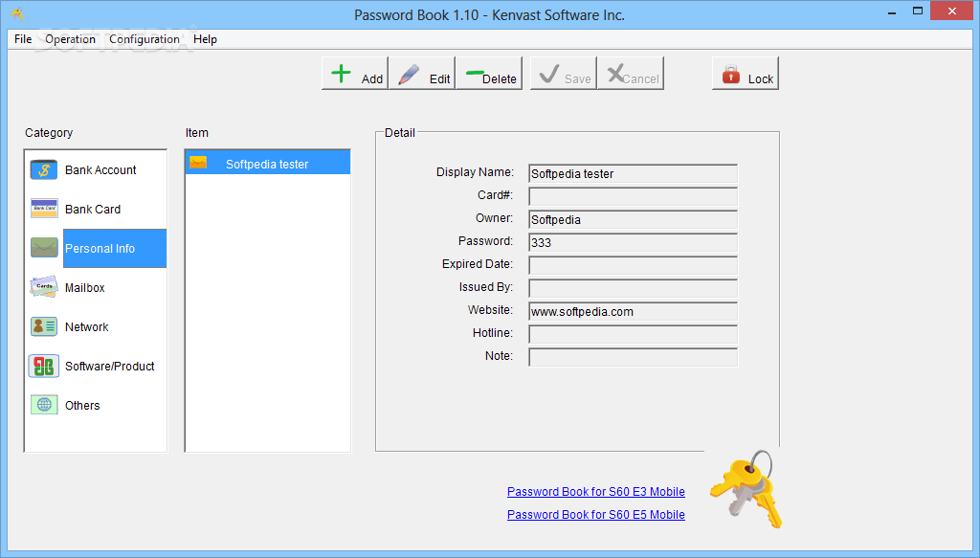The height and width of the screenshot is (558, 980).
Task: Click the Hotline input field
Action: [634, 334]
